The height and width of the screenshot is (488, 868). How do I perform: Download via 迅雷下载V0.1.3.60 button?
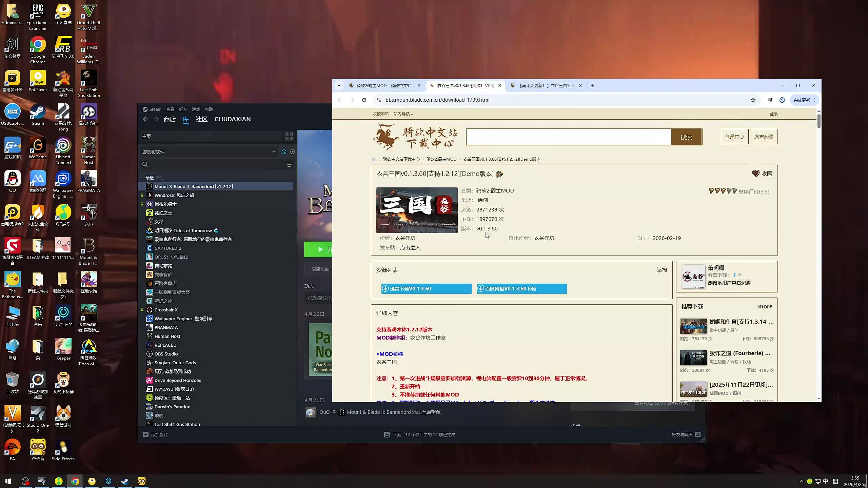pyautogui.click(x=426, y=289)
